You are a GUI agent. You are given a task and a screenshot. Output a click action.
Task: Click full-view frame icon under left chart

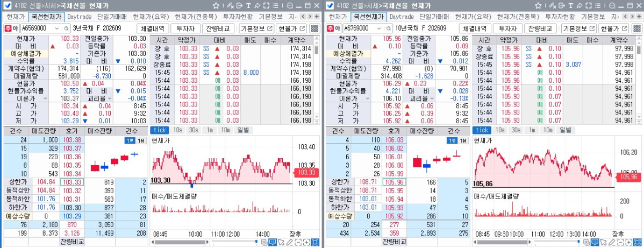(x=315, y=242)
